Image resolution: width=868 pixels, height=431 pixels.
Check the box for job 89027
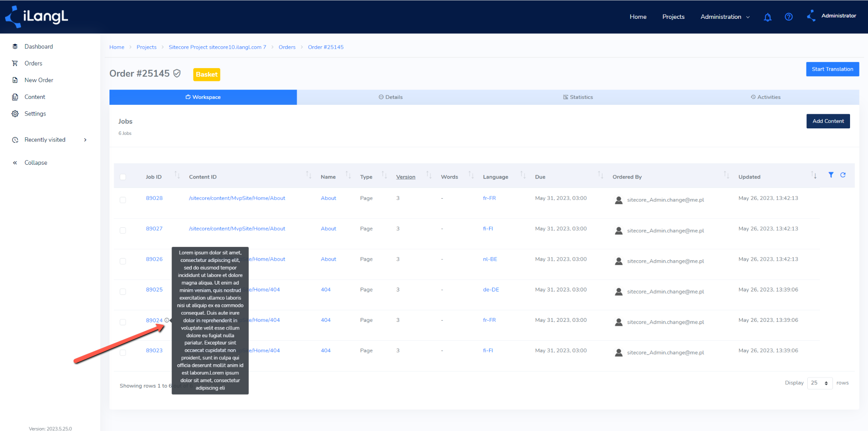click(x=123, y=230)
